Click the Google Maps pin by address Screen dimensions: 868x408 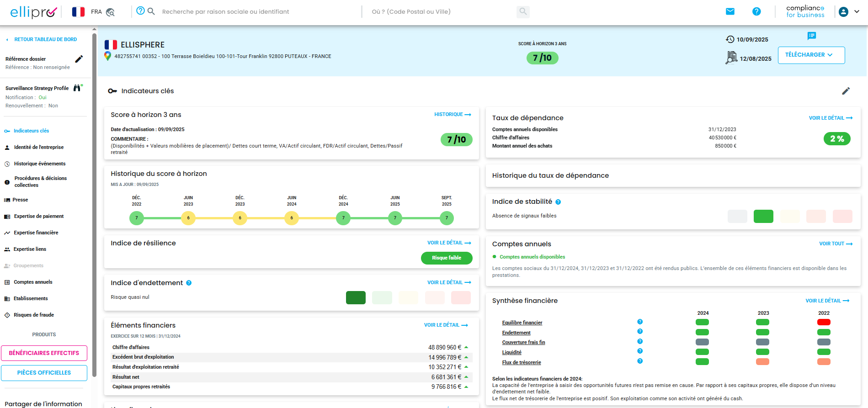(x=107, y=56)
